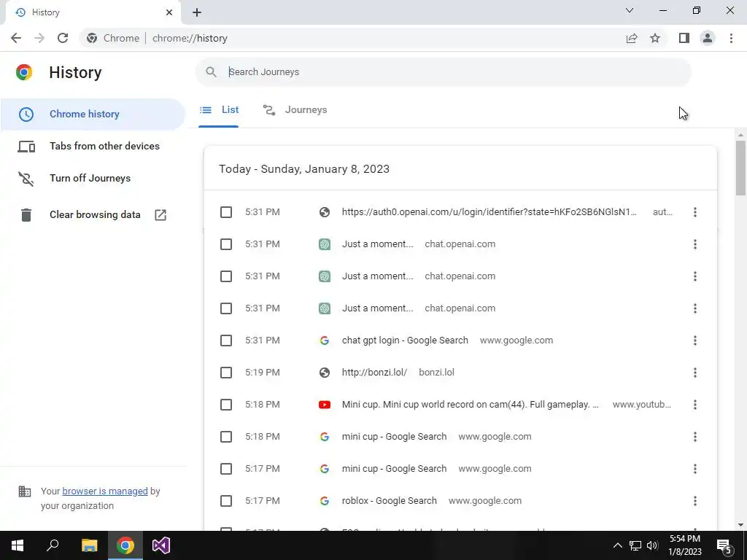
Task: Open the auth0.openai.com login history link
Action: click(489, 212)
